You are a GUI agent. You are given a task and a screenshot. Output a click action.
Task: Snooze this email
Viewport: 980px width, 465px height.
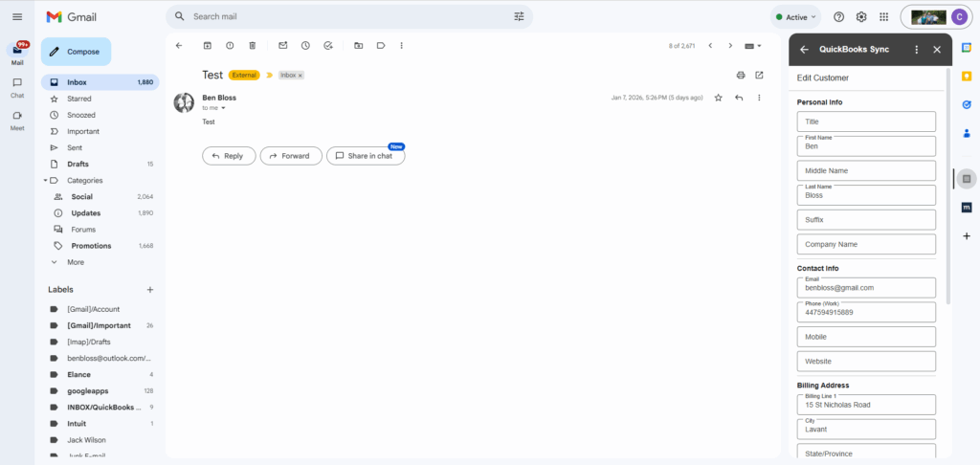[x=305, y=46]
